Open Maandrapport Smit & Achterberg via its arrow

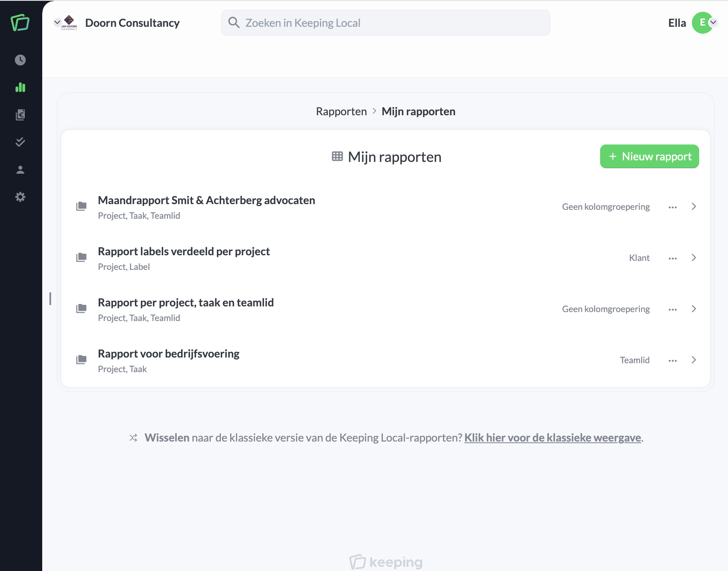pyautogui.click(x=694, y=207)
